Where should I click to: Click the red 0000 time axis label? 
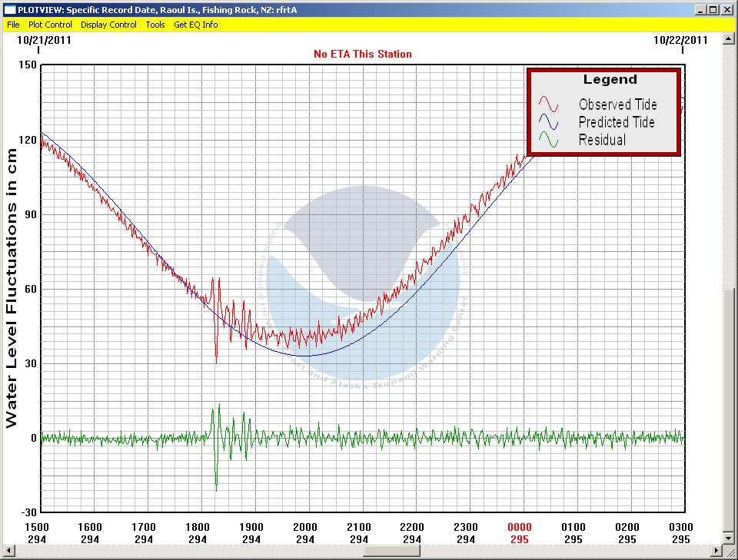click(520, 527)
